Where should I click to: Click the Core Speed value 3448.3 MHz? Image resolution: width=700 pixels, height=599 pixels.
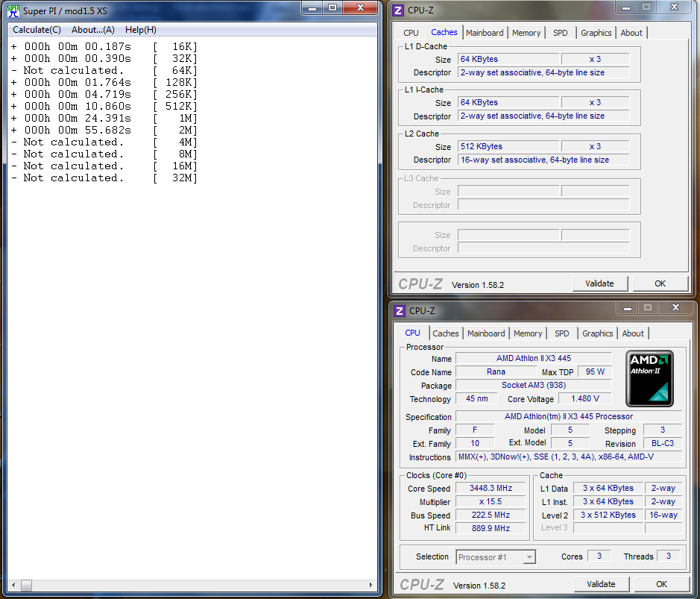point(491,488)
